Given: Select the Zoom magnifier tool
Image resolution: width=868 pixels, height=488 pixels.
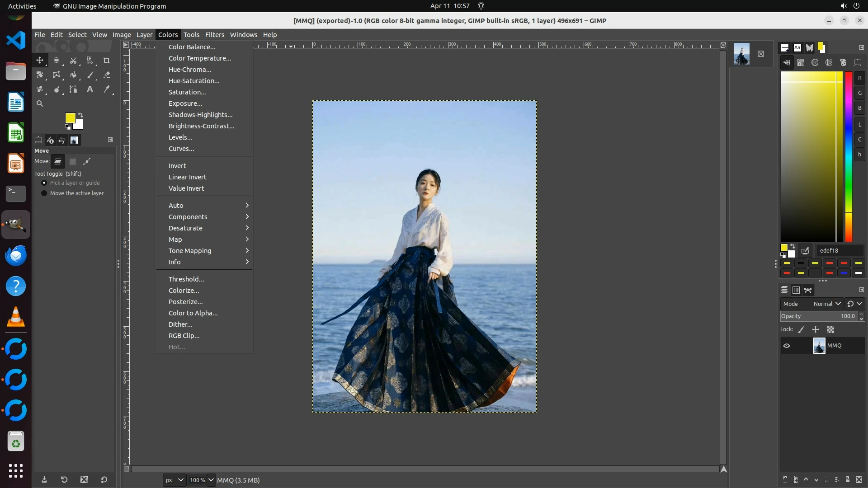Looking at the screenshot, I should (40, 104).
